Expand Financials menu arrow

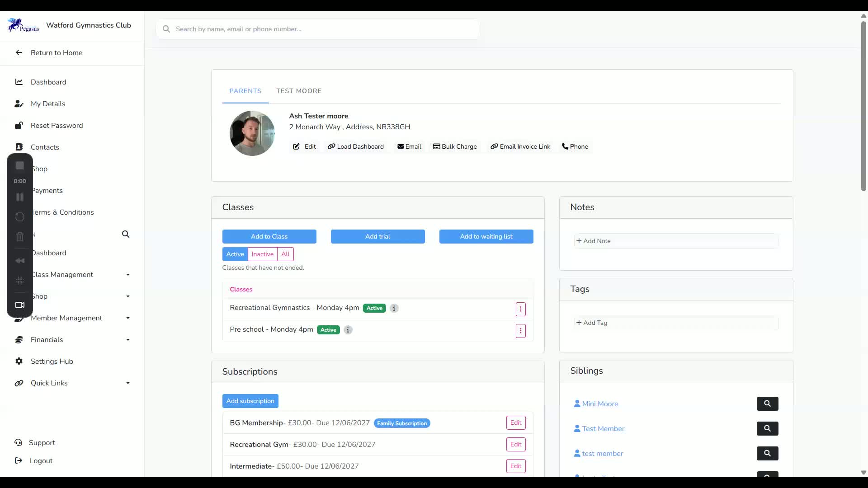click(128, 340)
